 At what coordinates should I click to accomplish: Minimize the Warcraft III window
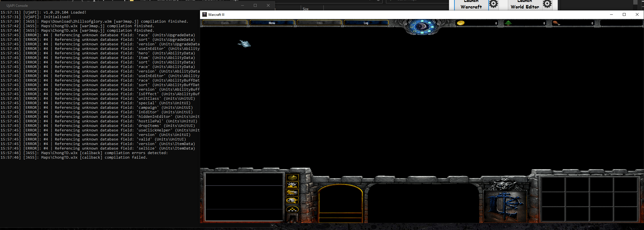(611, 14)
